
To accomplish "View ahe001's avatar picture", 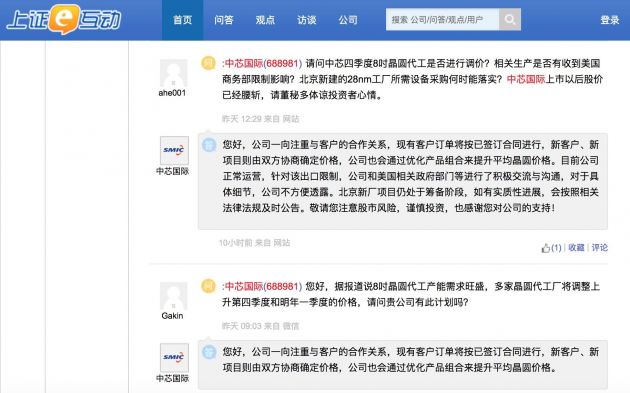I will pos(174,73).
